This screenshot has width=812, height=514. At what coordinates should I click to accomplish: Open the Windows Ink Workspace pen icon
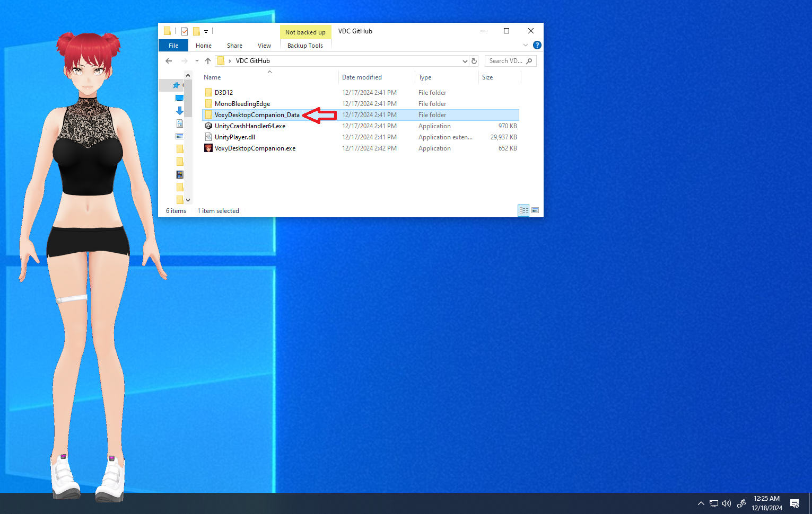coord(741,503)
